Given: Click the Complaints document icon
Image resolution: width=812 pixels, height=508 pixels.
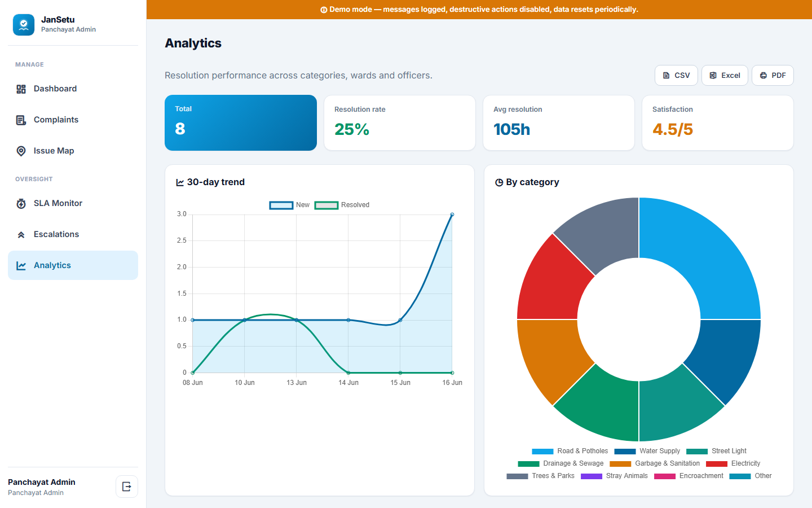Looking at the screenshot, I should (21, 120).
